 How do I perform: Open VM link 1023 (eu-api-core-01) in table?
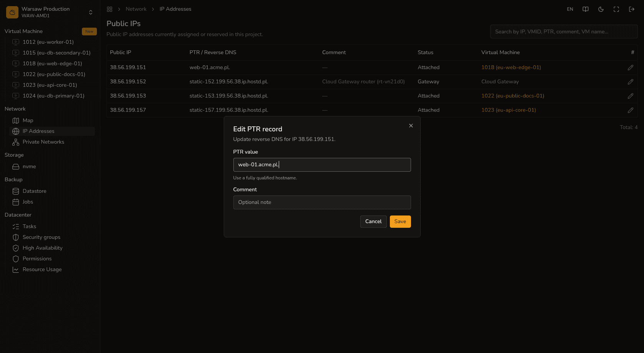click(508, 110)
